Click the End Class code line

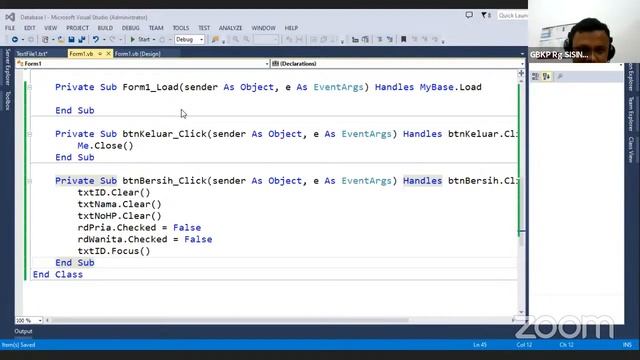coord(58,274)
